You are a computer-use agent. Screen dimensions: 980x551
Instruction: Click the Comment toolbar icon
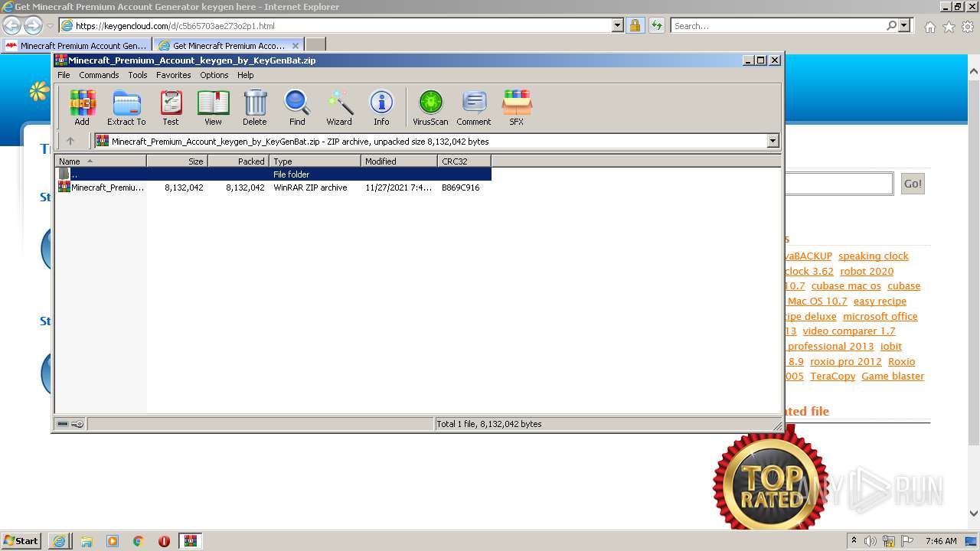click(474, 107)
